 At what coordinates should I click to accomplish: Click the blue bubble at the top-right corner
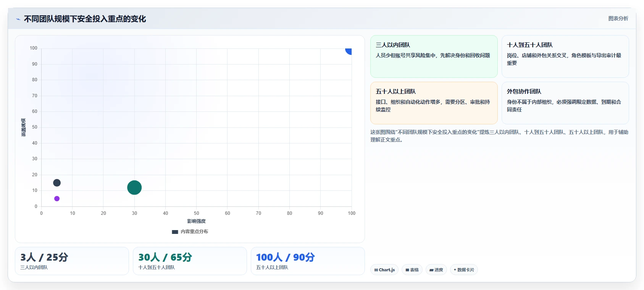tap(349, 51)
